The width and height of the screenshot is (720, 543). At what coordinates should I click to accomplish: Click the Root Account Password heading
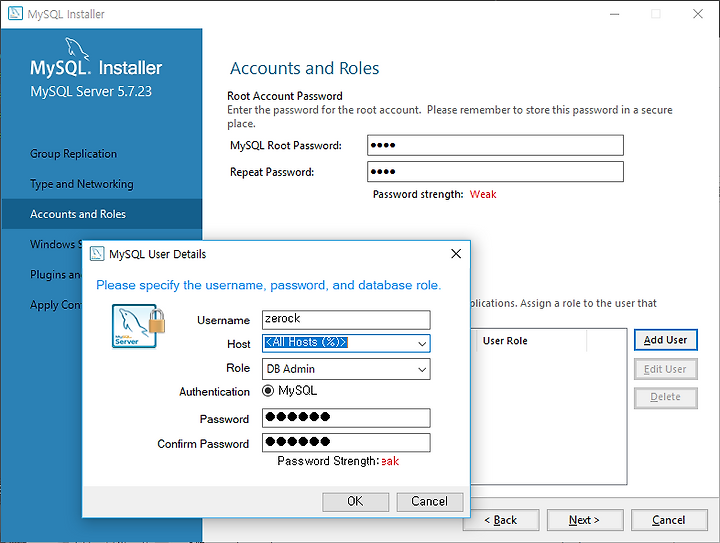[285, 96]
